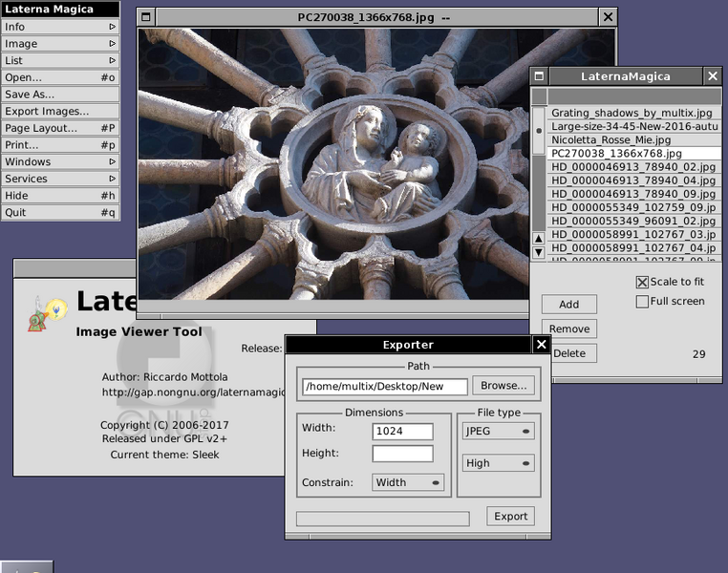Open the Image submenu
Image resolution: width=728 pixels, height=573 pixels.
tap(60, 44)
